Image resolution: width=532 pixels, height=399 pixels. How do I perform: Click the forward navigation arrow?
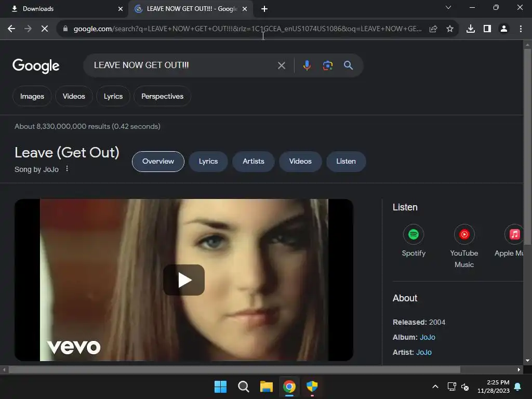pos(28,29)
